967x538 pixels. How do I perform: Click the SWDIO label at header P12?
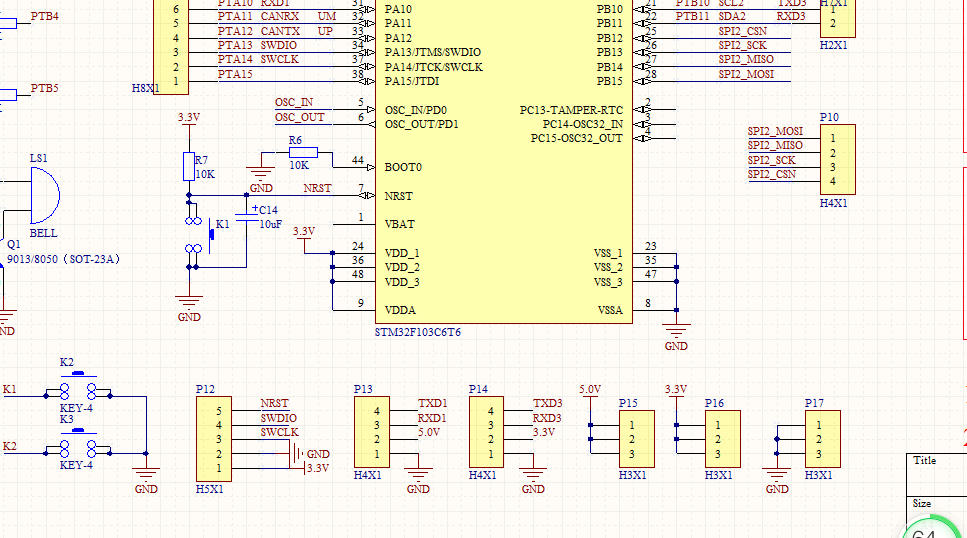279,418
